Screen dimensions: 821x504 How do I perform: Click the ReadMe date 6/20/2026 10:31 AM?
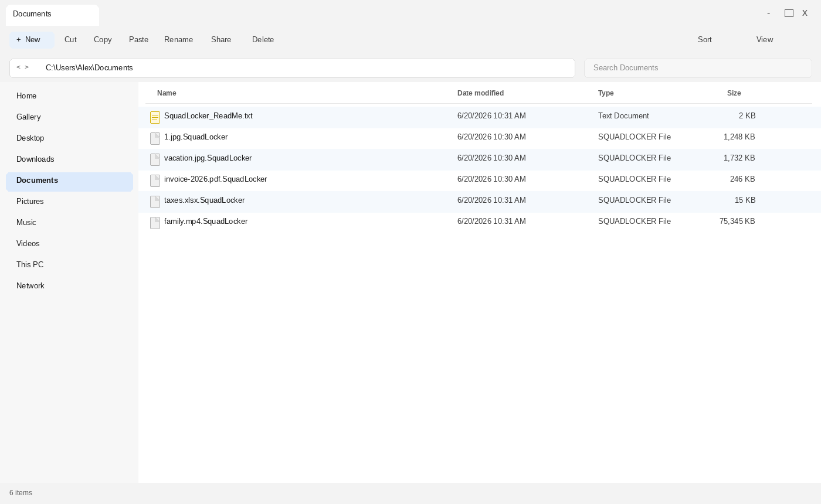coord(491,116)
